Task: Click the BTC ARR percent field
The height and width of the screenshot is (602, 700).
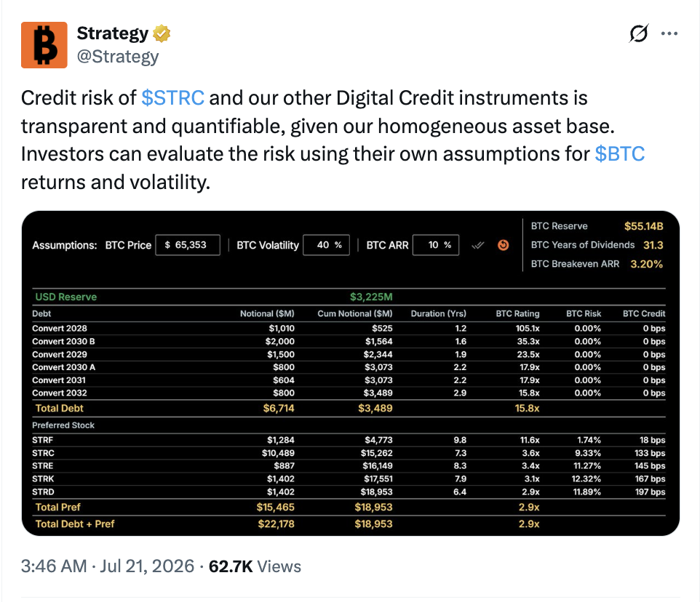Action: pos(436,245)
